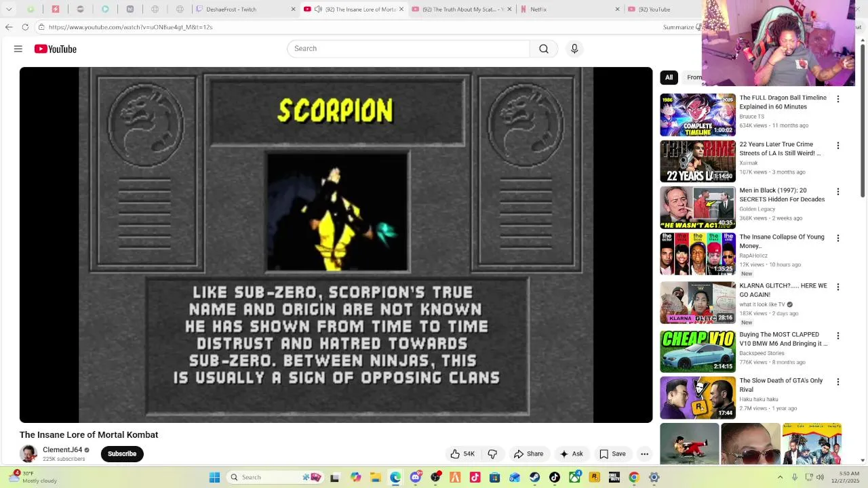868x488 pixels.
Task: Open Insane Collapse Of Young Money title
Action: 782,241
